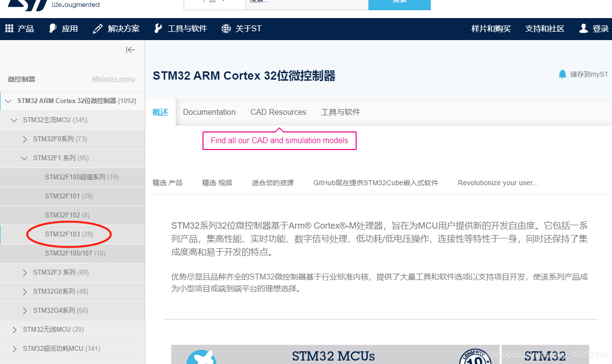The height and width of the screenshot is (364, 612).
Task: Collapse the STM32主流MCU node
Action: (x=14, y=120)
